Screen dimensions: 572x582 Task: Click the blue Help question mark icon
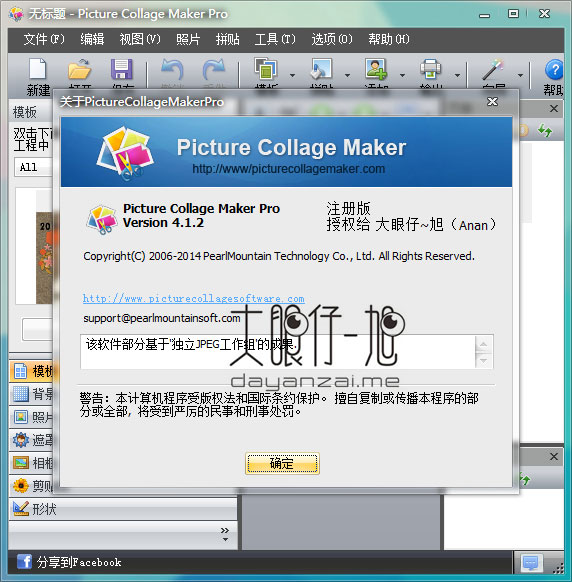coord(554,70)
